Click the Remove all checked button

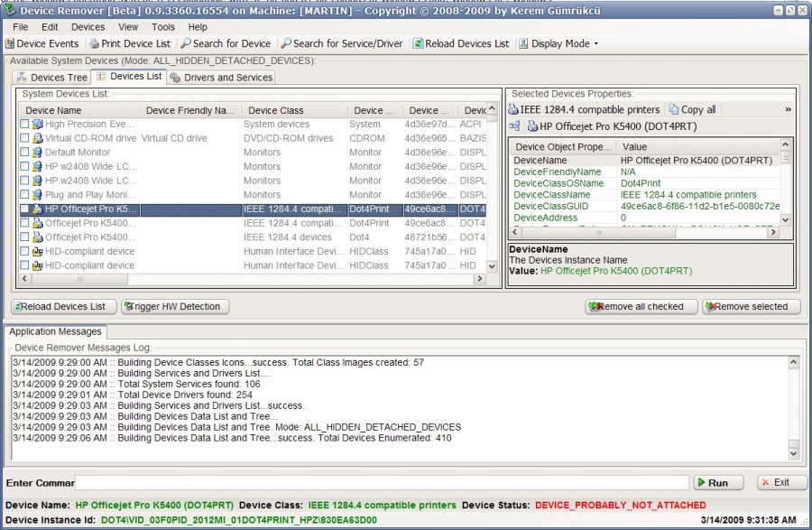tap(641, 307)
